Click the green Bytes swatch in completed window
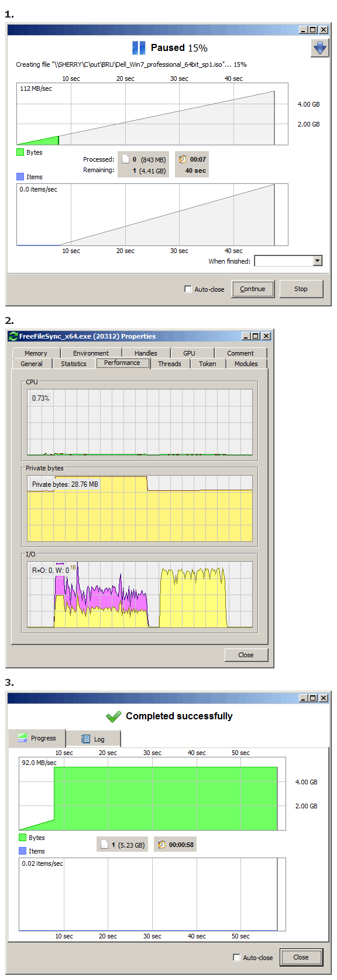 pos(23,838)
